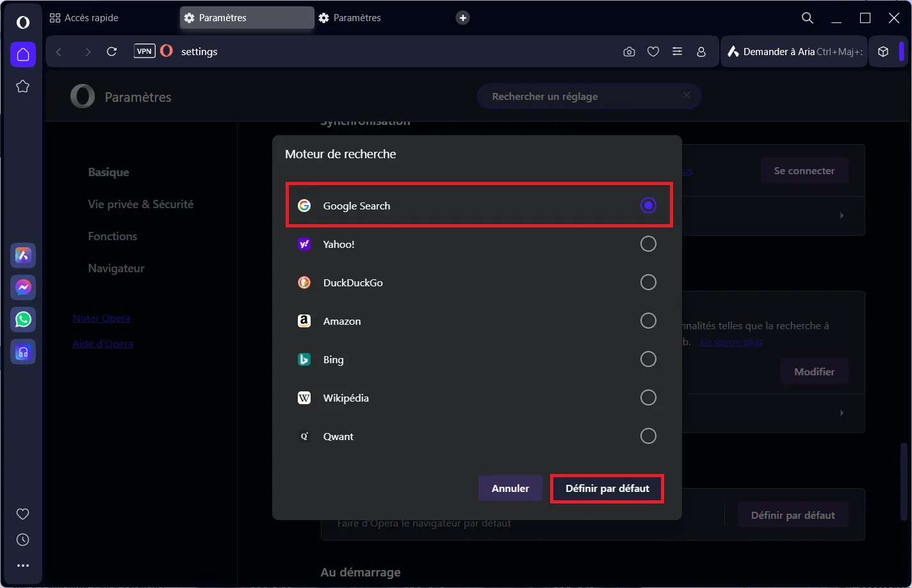Click the Bing logo icon
This screenshot has width=912, height=588.
point(304,359)
